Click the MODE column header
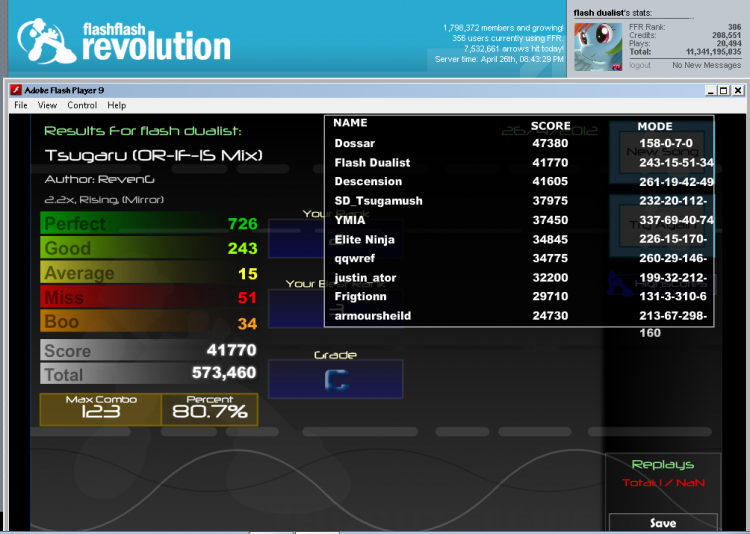Image resolution: width=750 pixels, height=534 pixels. tap(655, 126)
